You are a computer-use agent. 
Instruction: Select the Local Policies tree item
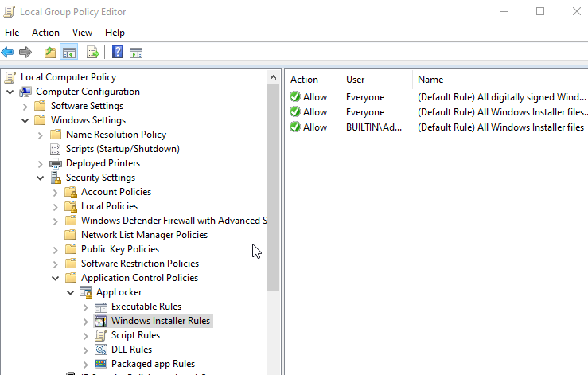click(x=109, y=206)
